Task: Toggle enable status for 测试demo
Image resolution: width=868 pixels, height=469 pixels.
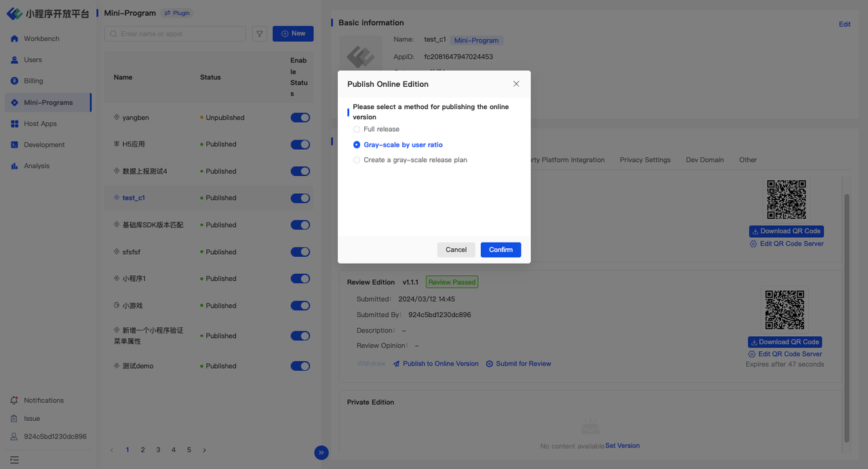Action: point(300,366)
